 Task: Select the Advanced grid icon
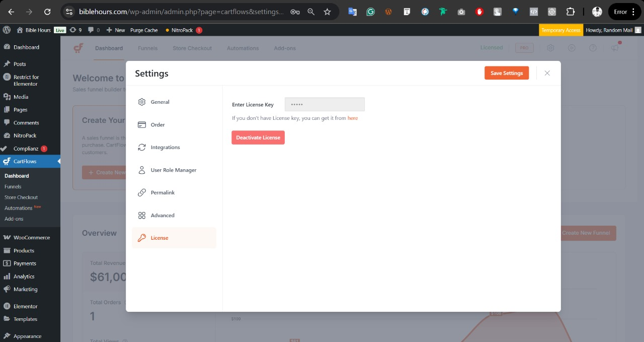[x=142, y=215]
